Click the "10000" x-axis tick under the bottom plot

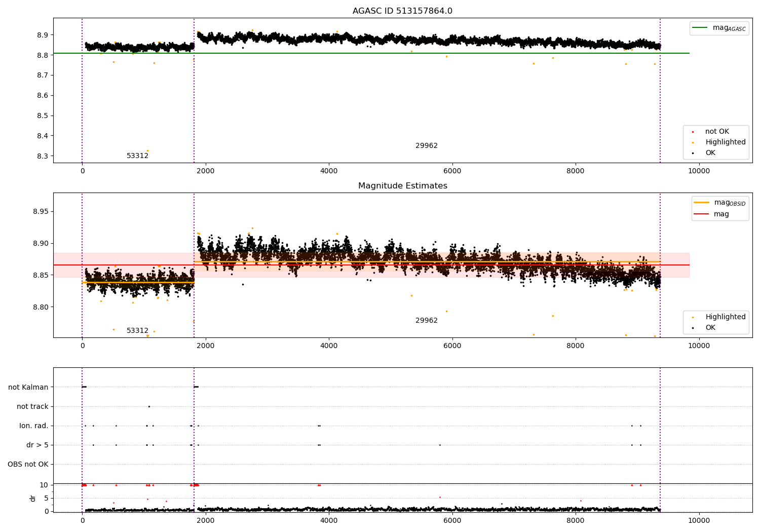(x=699, y=521)
